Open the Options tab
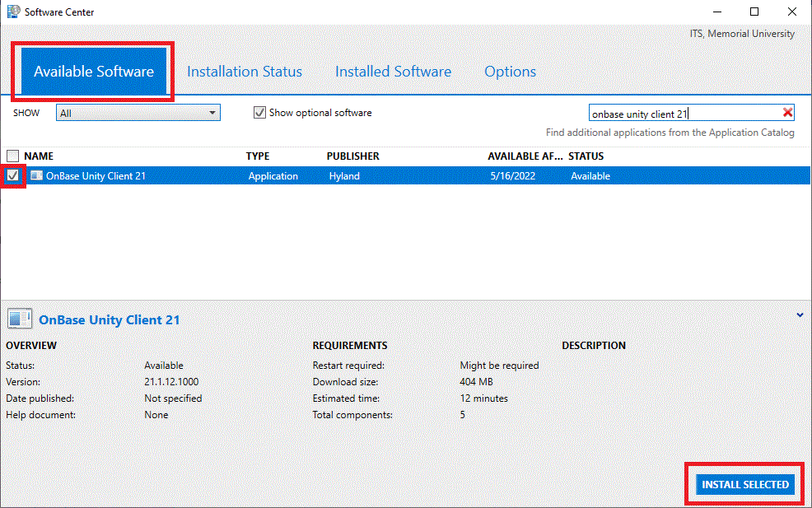This screenshot has height=508, width=812. [510, 72]
